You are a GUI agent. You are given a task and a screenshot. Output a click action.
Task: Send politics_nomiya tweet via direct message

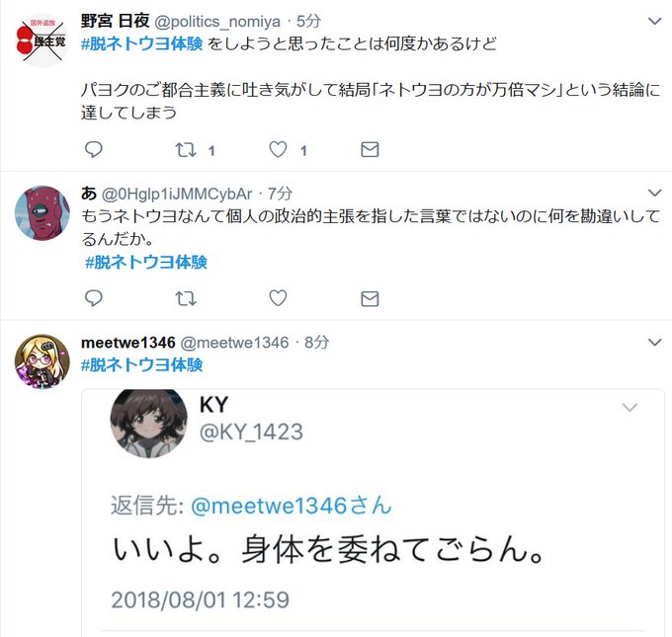370,149
